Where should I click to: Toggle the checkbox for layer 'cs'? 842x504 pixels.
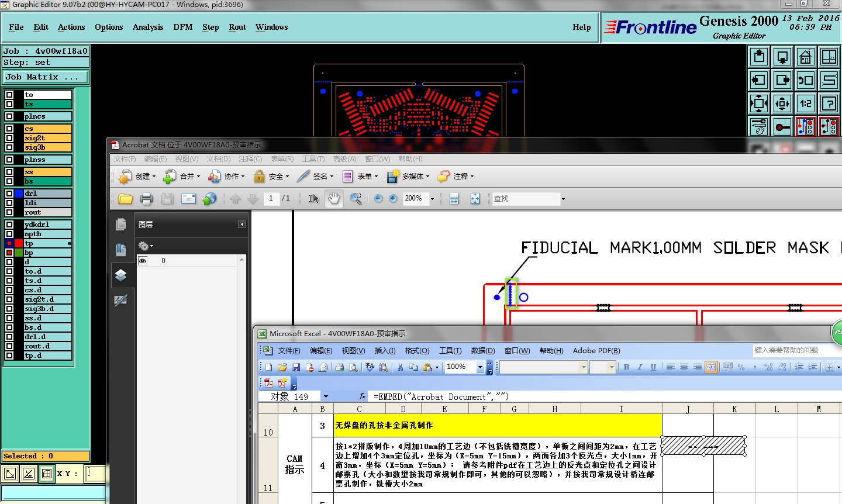9,129
